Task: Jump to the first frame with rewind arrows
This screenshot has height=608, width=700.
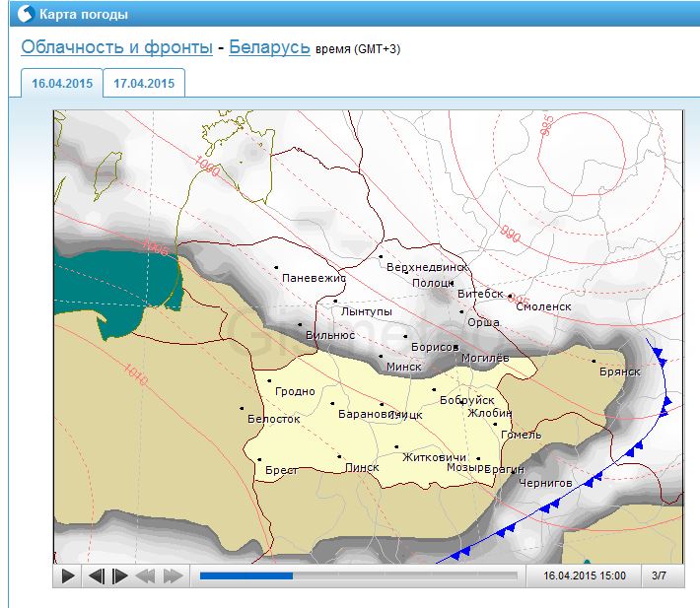Action: 145,575
